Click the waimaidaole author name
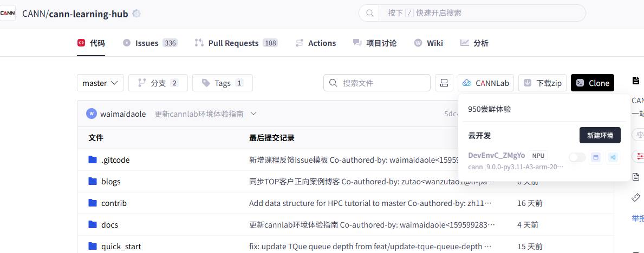 pyautogui.click(x=123, y=114)
